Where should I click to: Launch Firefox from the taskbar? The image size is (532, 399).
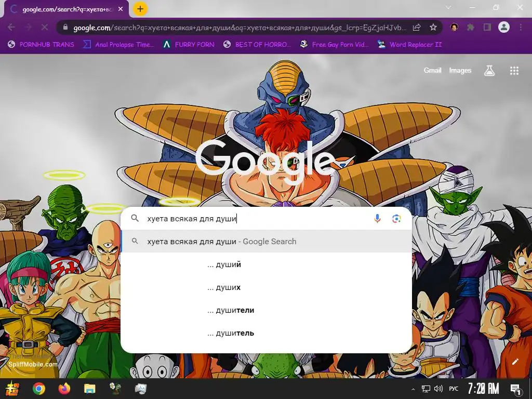point(64,389)
